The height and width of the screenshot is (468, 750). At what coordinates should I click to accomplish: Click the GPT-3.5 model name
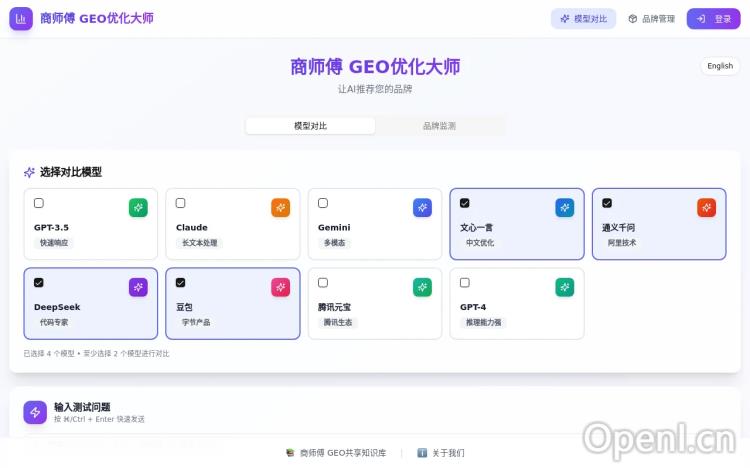coord(51,227)
